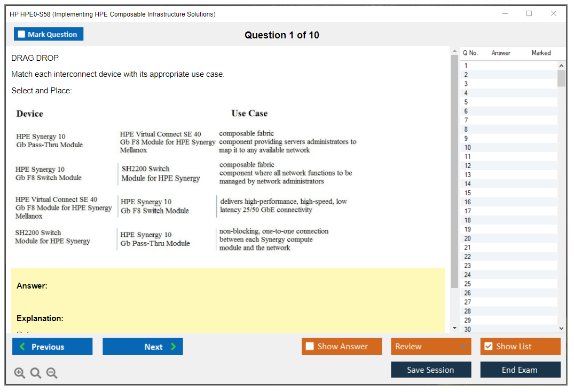
Task: Advance with the Next button
Action: pyautogui.click(x=143, y=347)
